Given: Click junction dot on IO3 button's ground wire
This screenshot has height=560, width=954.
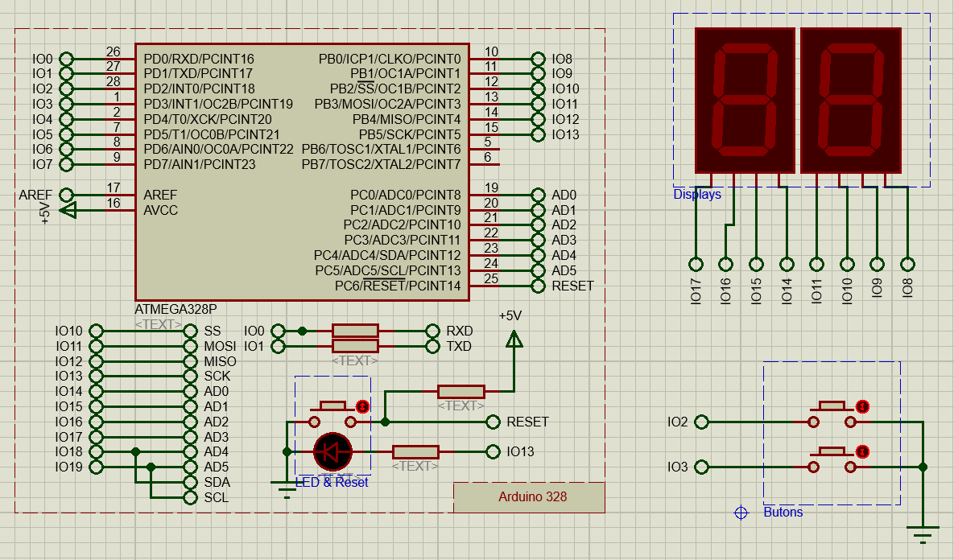Looking at the screenshot, I should click(923, 467).
